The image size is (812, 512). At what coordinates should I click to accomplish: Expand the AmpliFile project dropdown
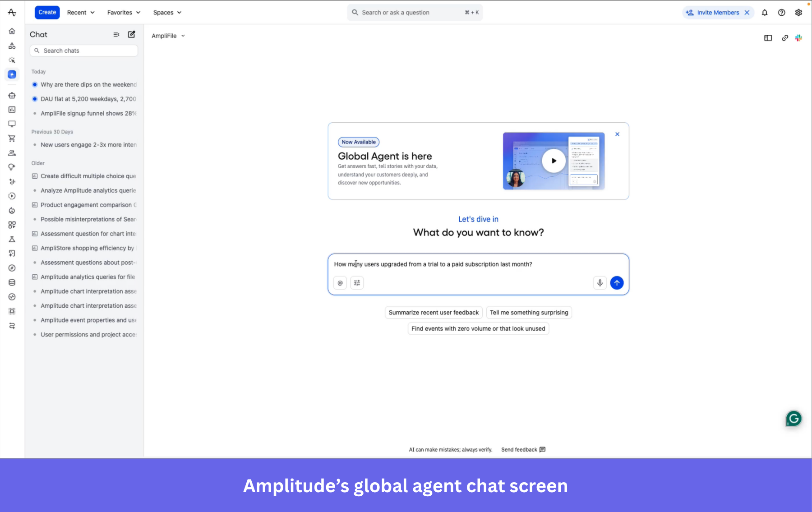coord(168,36)
